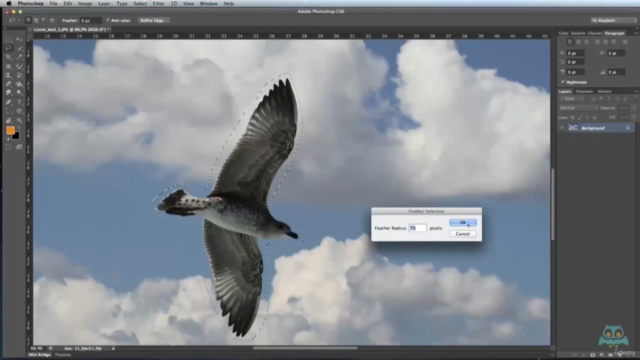Click the Change Screen Mode icon
This screenshot has height=360, width=640.
click(19, 147)
